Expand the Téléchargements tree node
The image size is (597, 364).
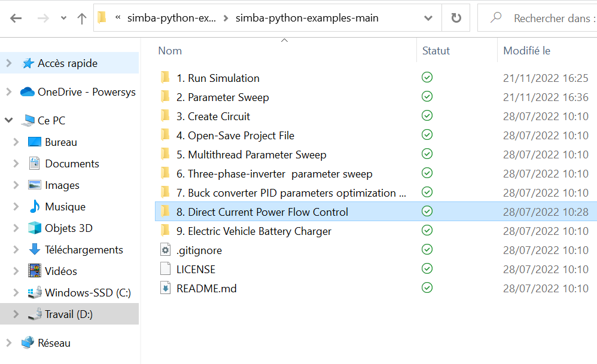tap(16, 250)
